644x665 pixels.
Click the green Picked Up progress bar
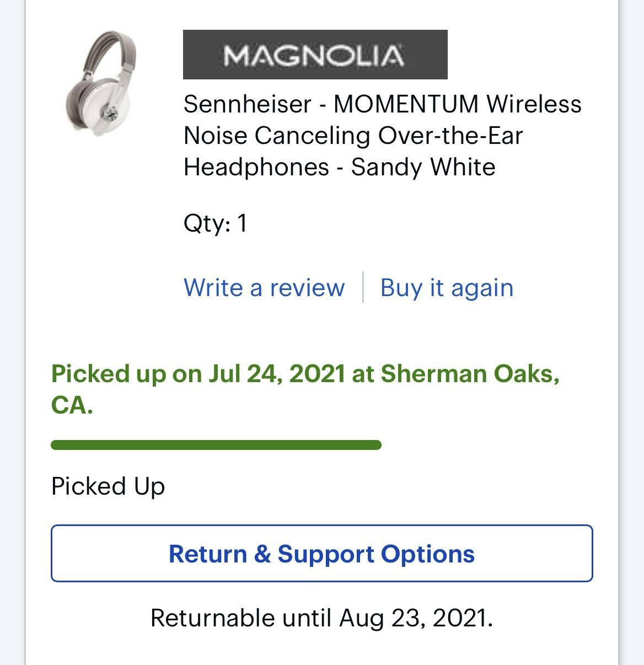point(216,443)
